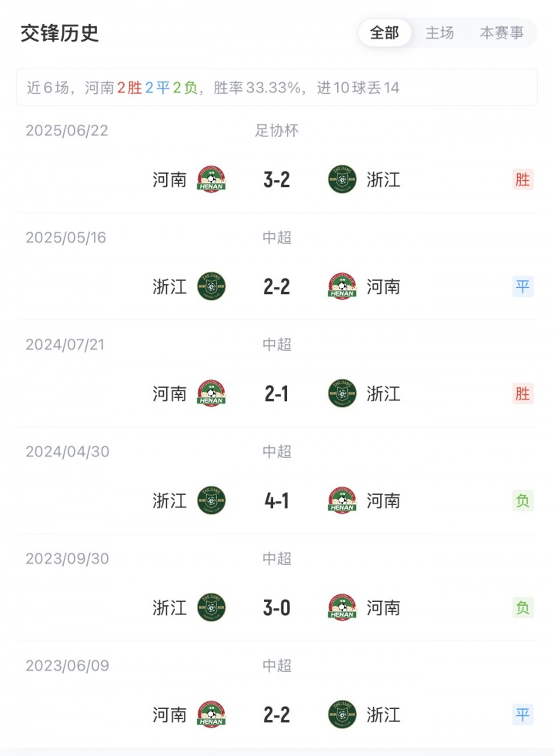Click Henan logo in 2023/09/30 match

click(x=342, y=607)
